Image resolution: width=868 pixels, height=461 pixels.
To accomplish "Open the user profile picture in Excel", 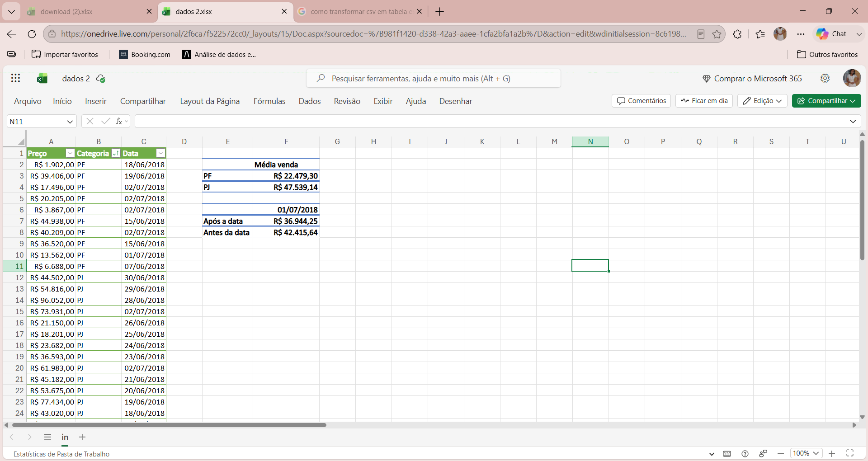I will point(852,78).
